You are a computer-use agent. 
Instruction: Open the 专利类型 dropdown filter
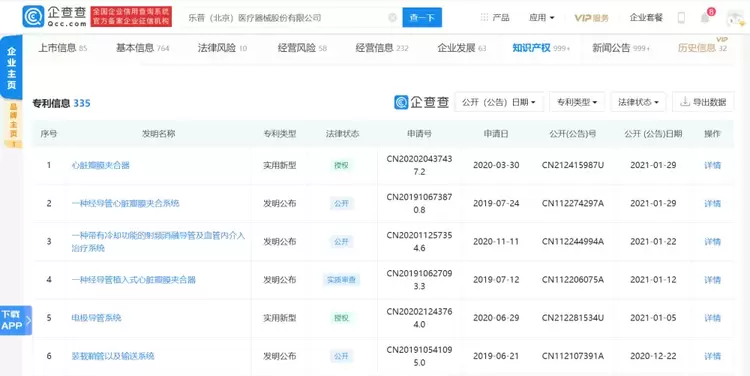577,102
